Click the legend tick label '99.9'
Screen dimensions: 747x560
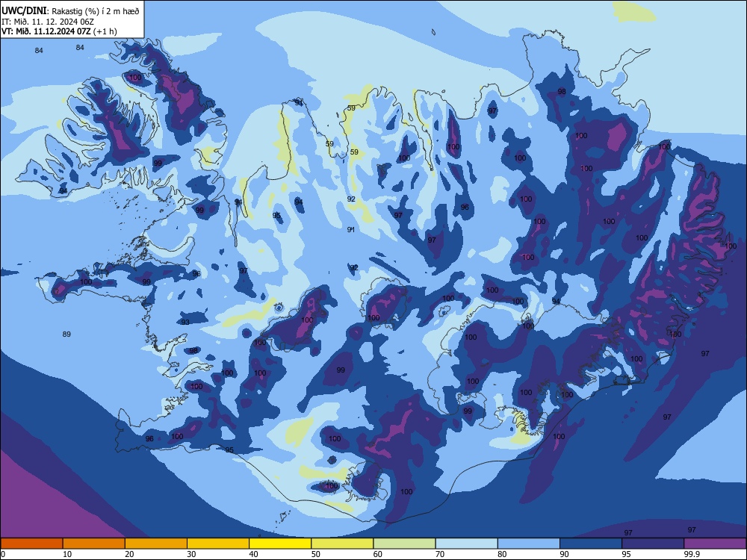[x=691, y=554]
